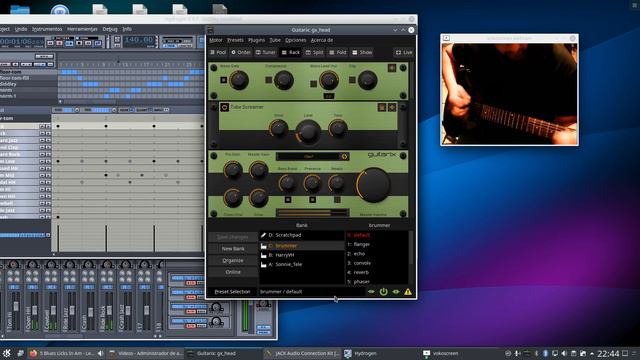Image resolution: width=640 pixels, height=360 pixels.
Task: Click the Fold rack button
Action: (x=338, y=52)
